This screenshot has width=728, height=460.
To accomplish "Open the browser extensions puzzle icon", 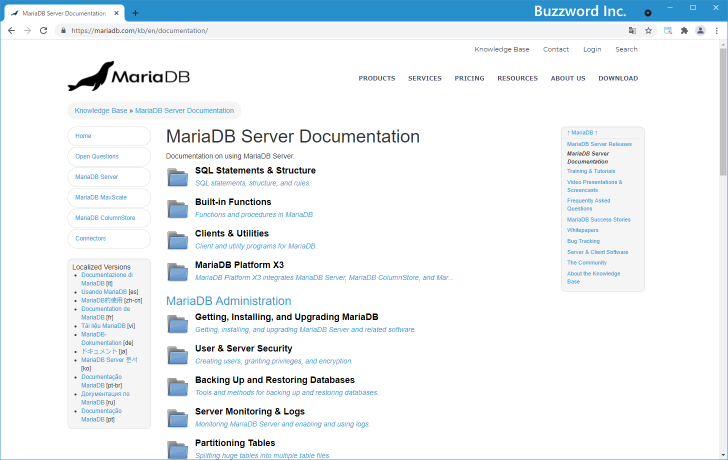I will pyautogui.click(x=684, y=31).
